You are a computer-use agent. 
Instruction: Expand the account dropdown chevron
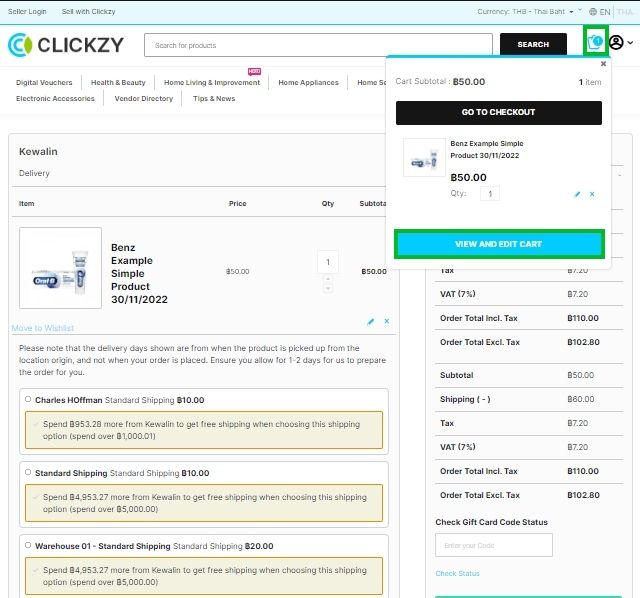click(x=630, y=42)
